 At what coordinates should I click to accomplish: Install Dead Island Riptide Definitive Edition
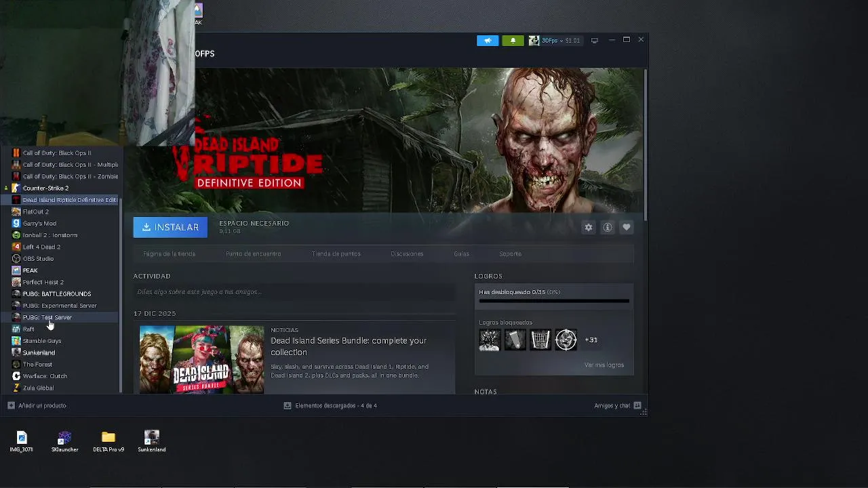point(170,228)
